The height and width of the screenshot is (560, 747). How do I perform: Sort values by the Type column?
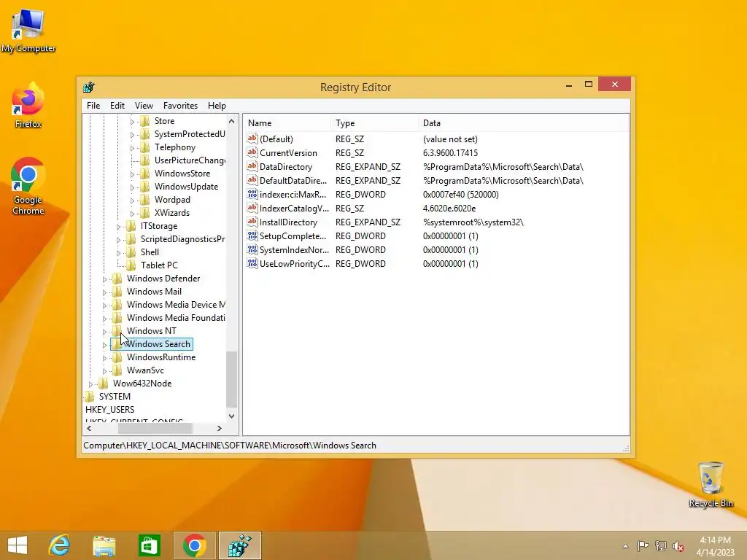tap(374, 122)
